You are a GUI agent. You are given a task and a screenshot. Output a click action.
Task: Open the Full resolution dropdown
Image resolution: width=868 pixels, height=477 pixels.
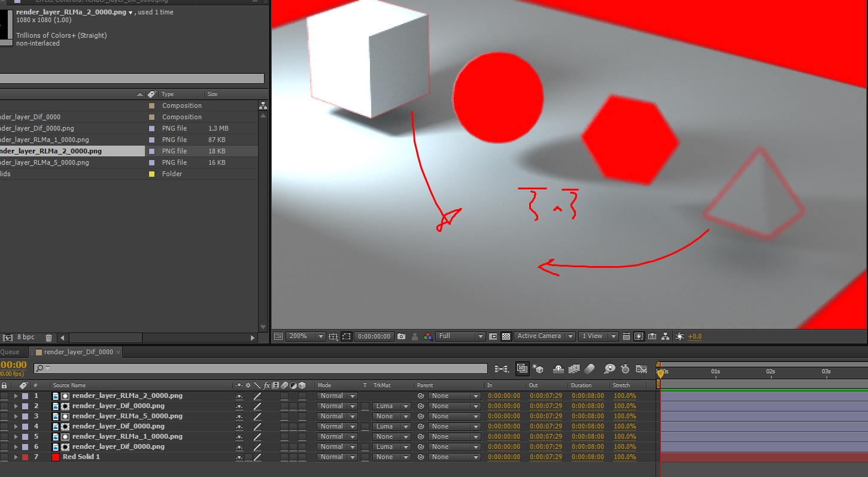coord(460,337)
